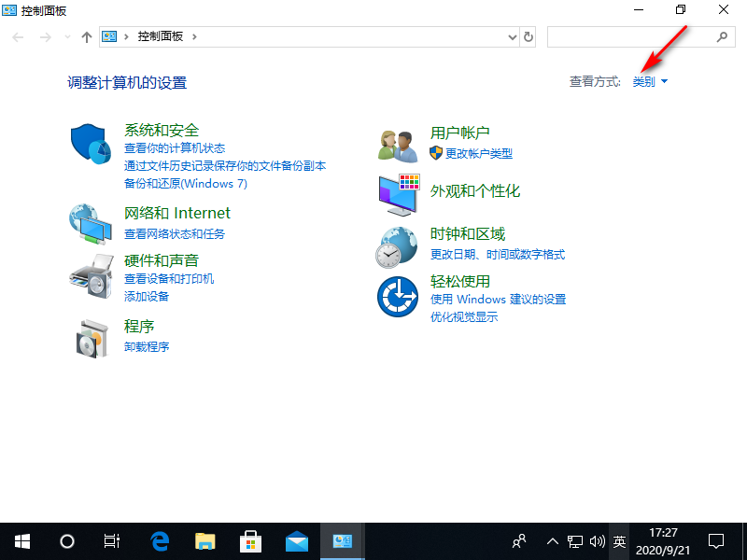This screenshot has width=747, height=560.
Task: Open the Mail app from the taskbar
Action: point(295,541)
